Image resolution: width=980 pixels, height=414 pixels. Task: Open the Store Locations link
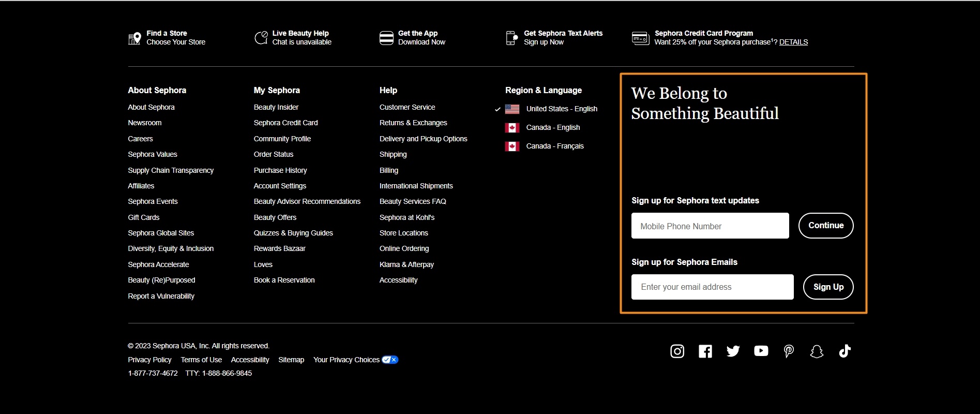point(404,233)
